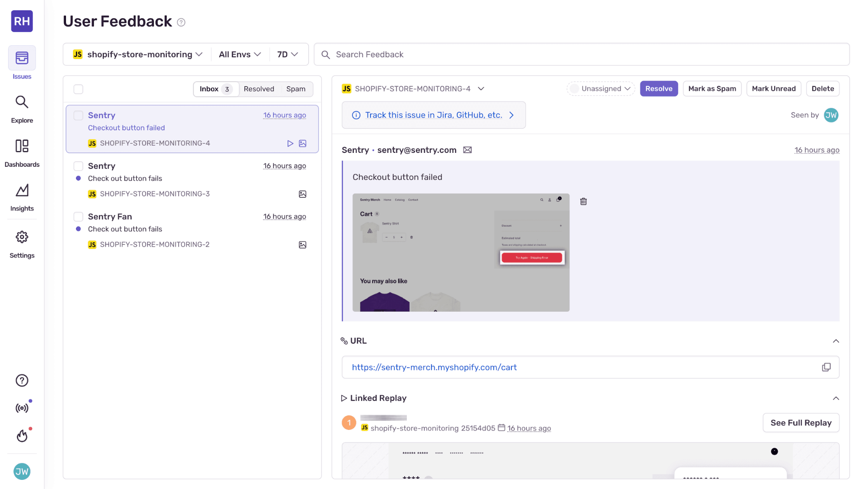Screen dimensions: 868x489
Task: Delete the checkout failure screenshot using the trash icon
Action: [x=583, y=201]
